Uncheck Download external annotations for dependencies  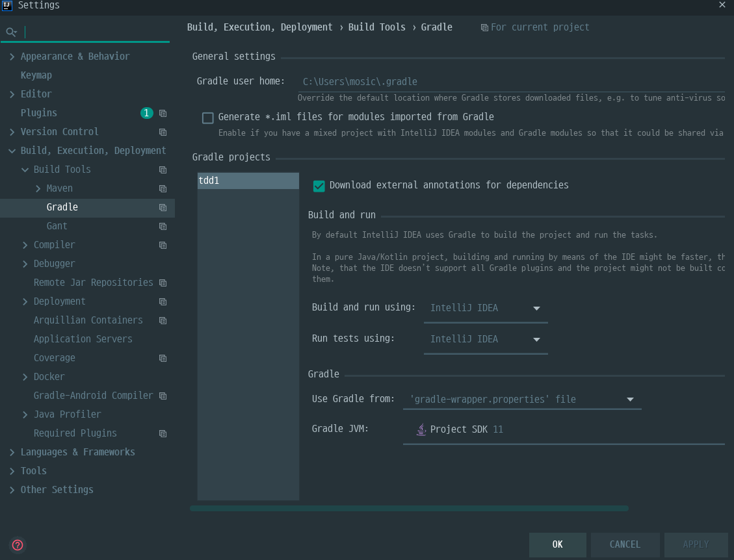pos(319,186)
